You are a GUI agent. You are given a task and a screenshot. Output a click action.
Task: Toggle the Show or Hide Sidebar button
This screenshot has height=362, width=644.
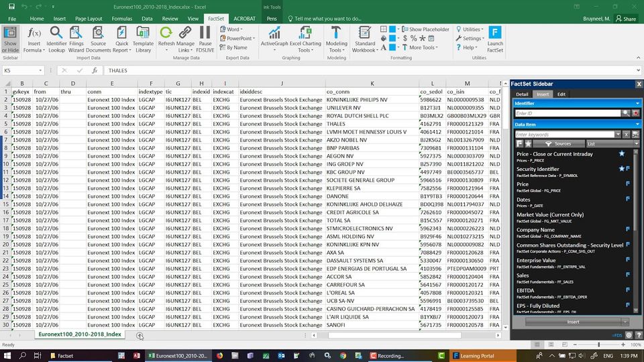point(10,40)
